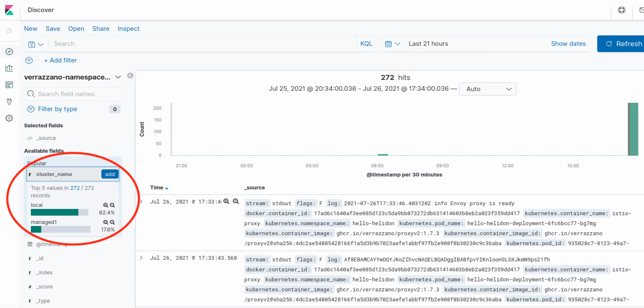
Task: Click the Refresh button
Action: [621, 44]
